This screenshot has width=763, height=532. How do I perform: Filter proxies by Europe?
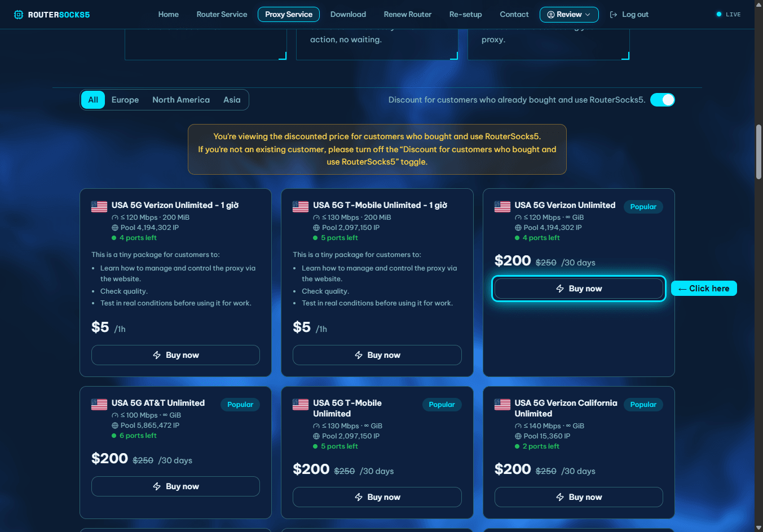pyautogui.click(x=125, y=100)
